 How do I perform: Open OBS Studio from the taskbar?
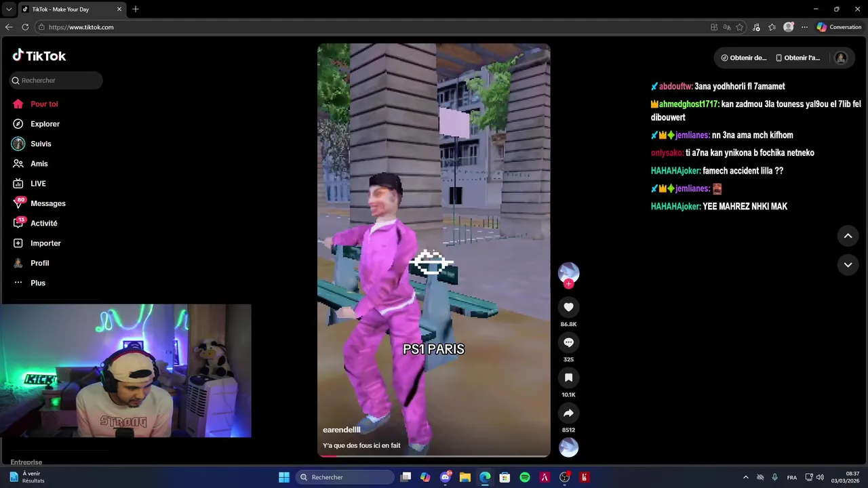[564, 477]
